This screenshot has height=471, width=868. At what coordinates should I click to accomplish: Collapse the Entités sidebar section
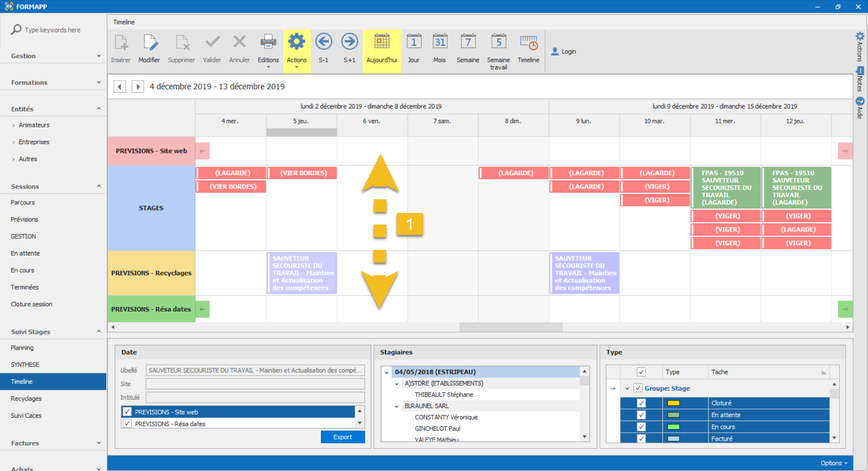(99, 108)
